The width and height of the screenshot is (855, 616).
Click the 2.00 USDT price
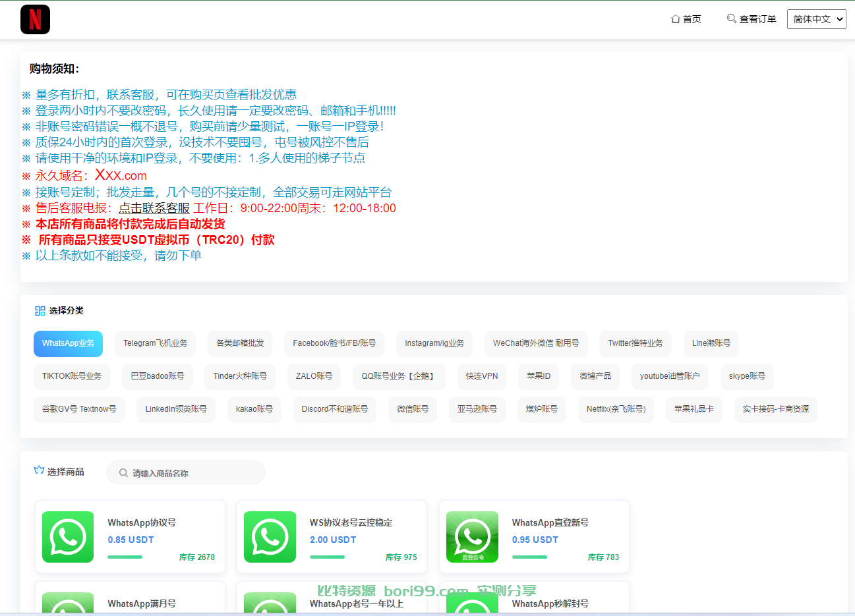tap(333, 540)
